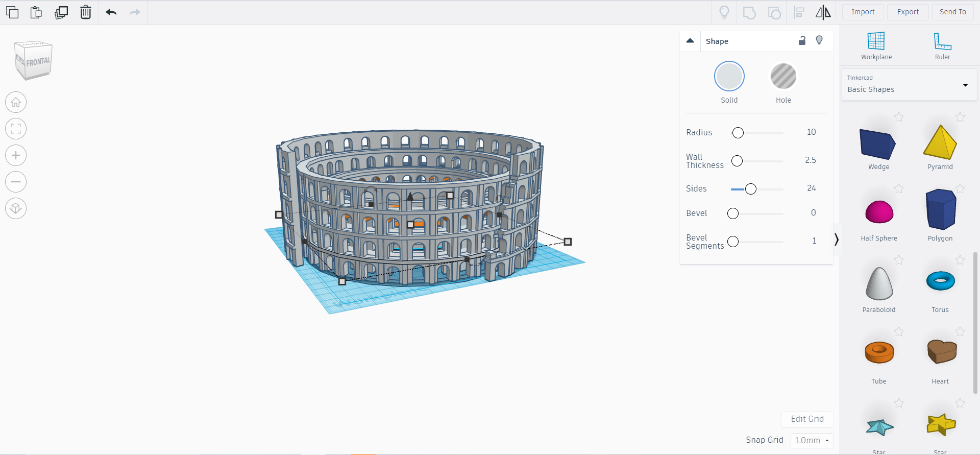Set shape to Hole

coord(783,77)
